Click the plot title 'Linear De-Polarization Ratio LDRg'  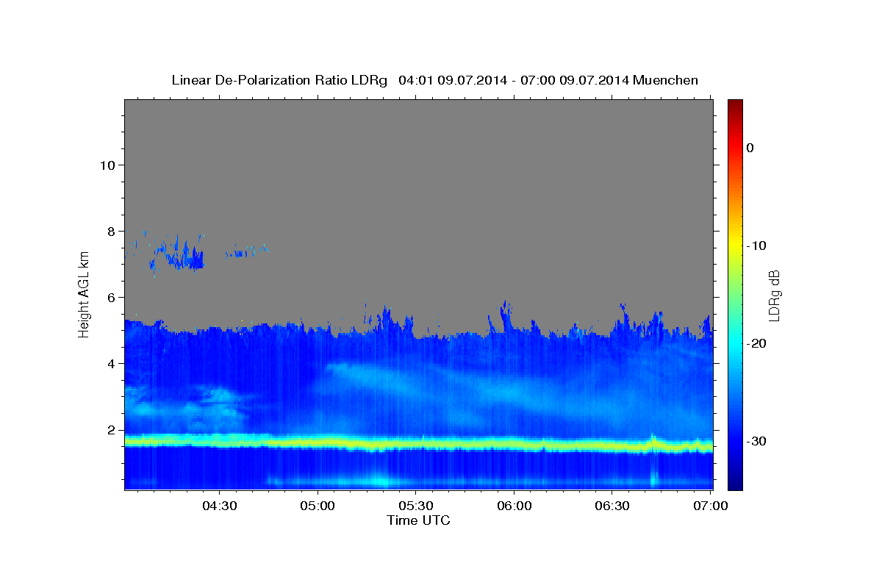point(279,80)
